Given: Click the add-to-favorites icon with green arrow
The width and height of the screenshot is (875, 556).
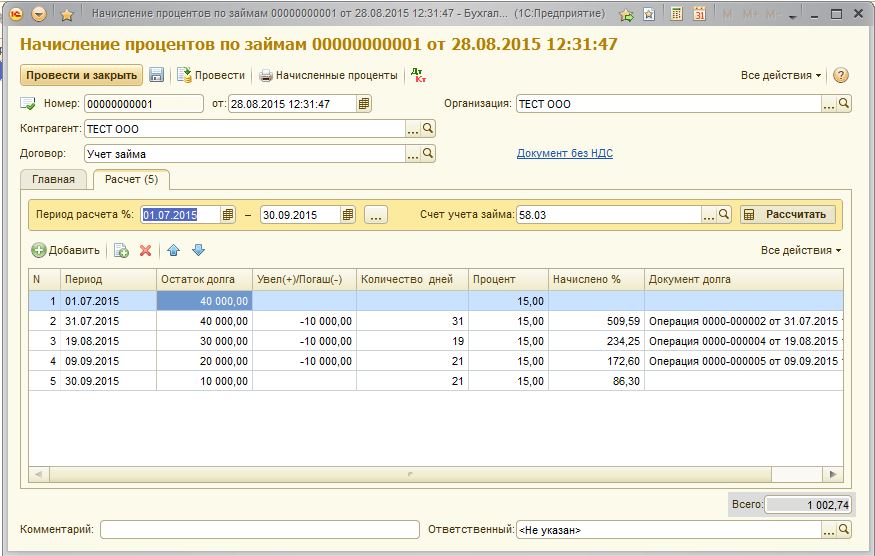Looking at the screenshot, I should click(626, 15).
